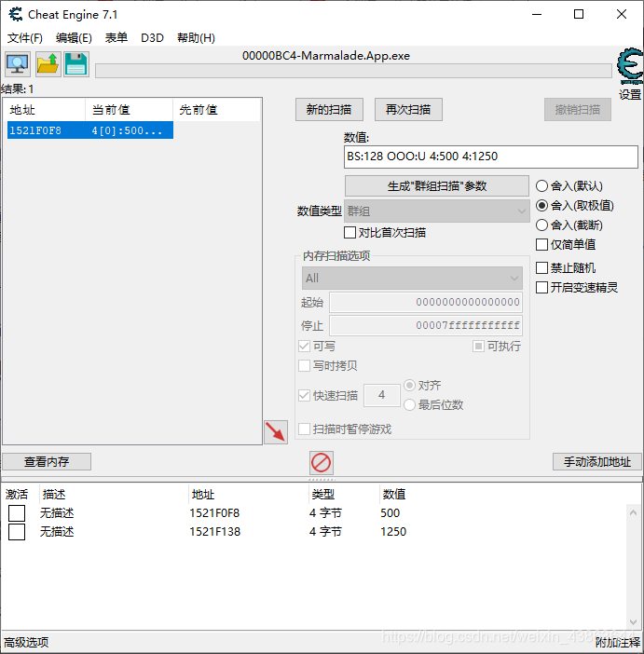Viewport: 644px width, 654px height.
Task: Click 4 字节 type of 1521F0F8 row
Action: [325, 513]
